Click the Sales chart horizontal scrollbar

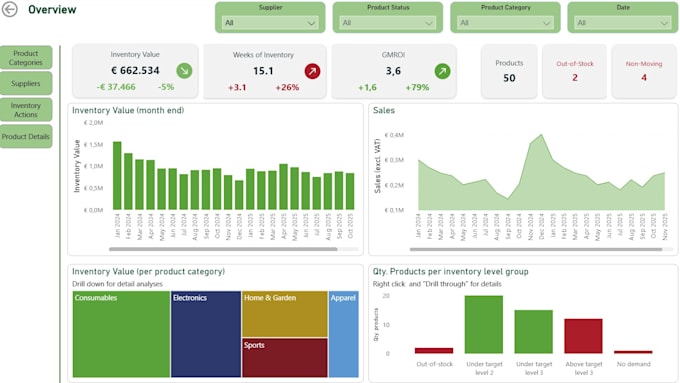(536, 249)
